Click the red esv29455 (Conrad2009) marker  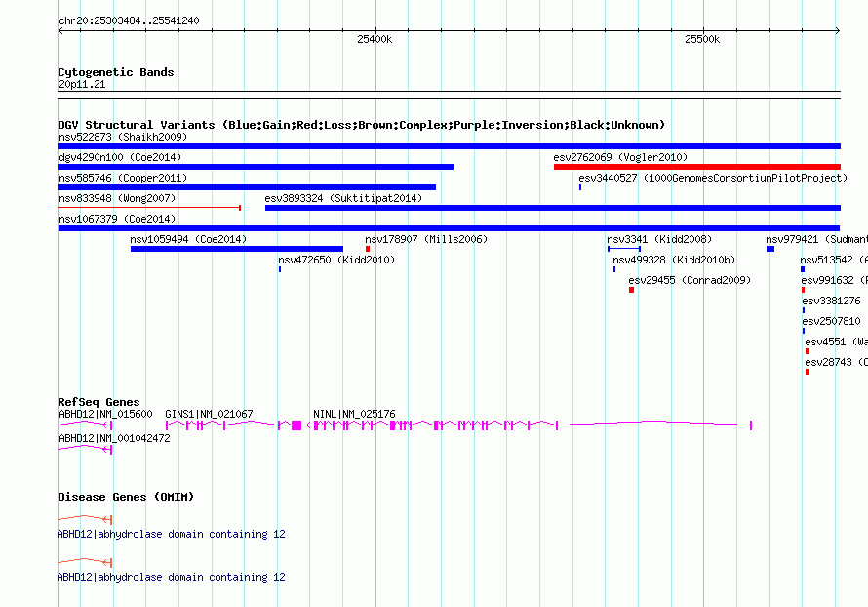pyautogui.click(x=631, y=290)
